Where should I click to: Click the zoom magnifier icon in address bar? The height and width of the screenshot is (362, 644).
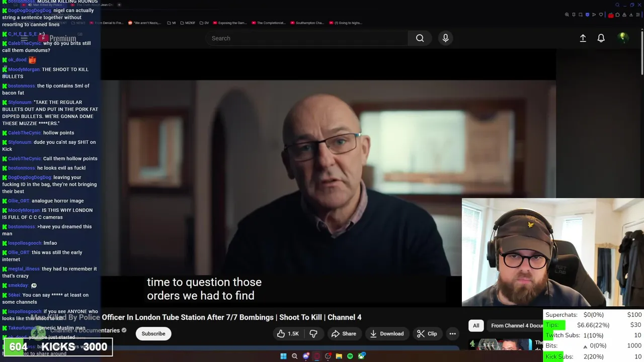(567, 15)
